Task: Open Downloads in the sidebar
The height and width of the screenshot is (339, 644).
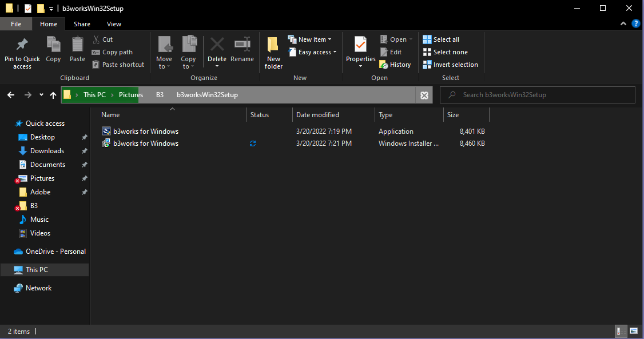Action: point(47,151)
